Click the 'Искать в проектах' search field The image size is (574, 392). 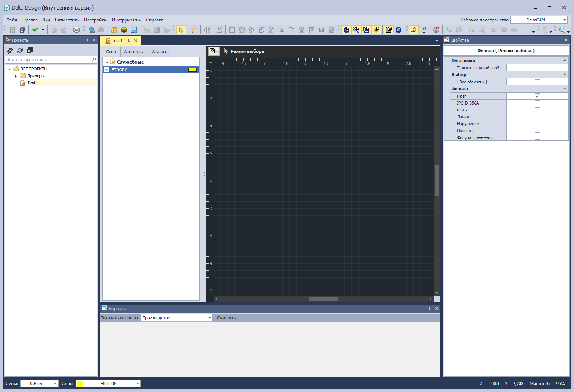51,60
